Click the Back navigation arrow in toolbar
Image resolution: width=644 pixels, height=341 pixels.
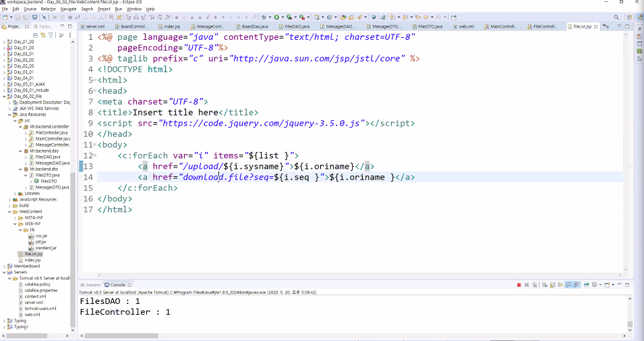click(x=426, y=18)
